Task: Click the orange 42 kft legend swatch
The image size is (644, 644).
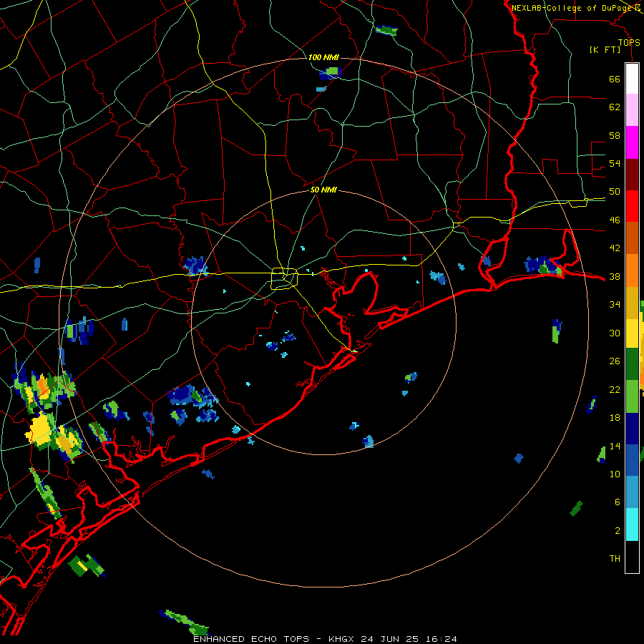Action: [632, 270]
